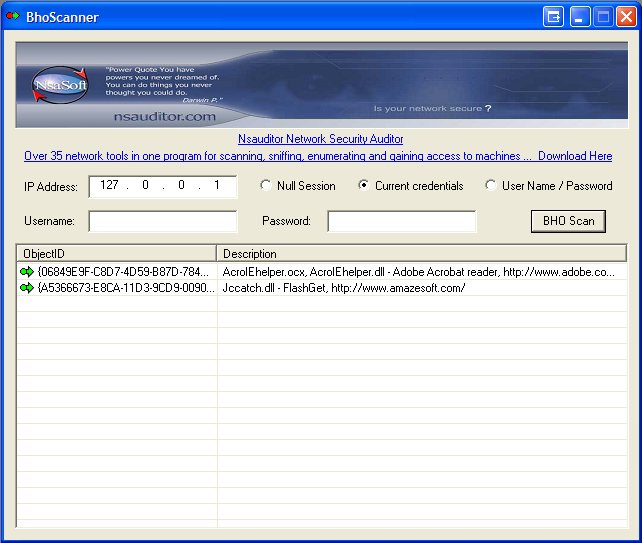Click green arrow icon of Adobe Acrobat entry
Viewport: 642px width, 543px height.
[x=27, y=272]
